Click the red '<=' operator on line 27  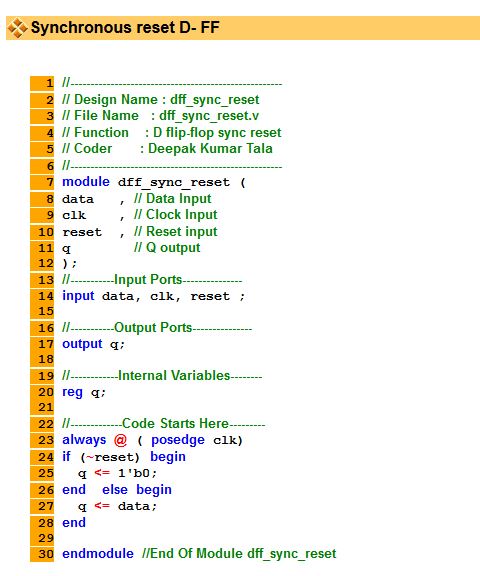point(102,506)
